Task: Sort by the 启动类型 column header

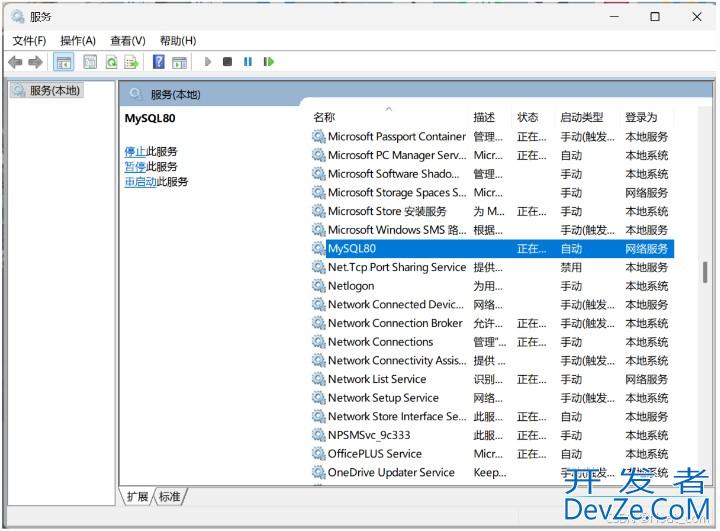Action: [581, 117]
